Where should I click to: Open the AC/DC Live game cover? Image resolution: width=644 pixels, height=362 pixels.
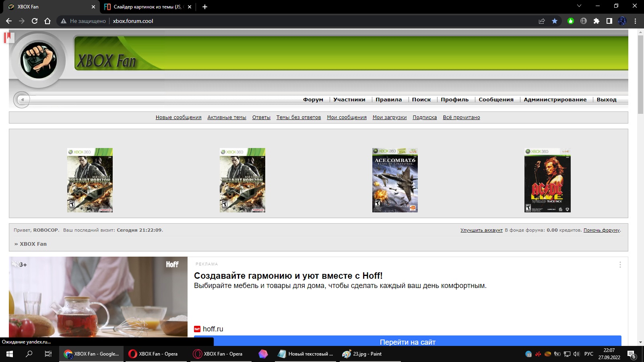coord(547,180)
